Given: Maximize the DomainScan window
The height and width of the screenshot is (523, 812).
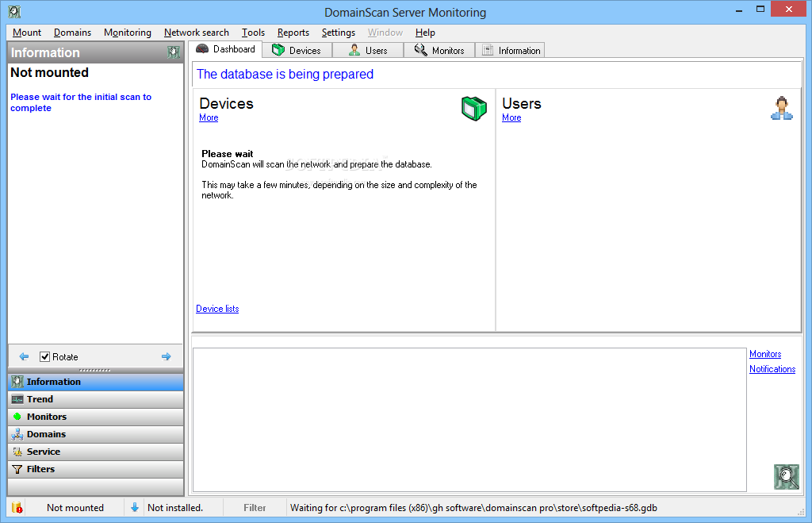Looking at the screenshot, I should click(760, 10).
